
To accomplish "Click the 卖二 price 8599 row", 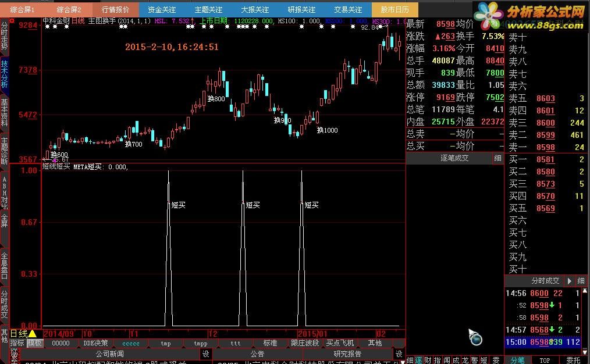I will 546,135.
